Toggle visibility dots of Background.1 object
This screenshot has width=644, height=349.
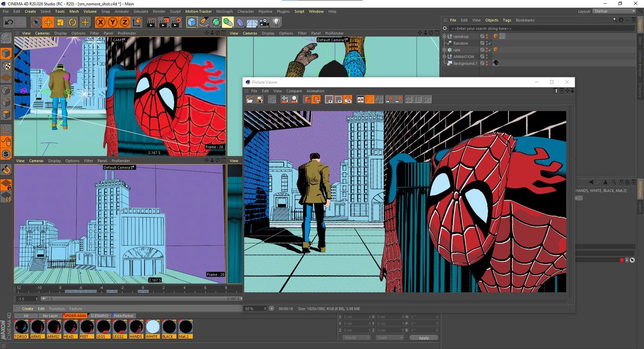point(487,63)
